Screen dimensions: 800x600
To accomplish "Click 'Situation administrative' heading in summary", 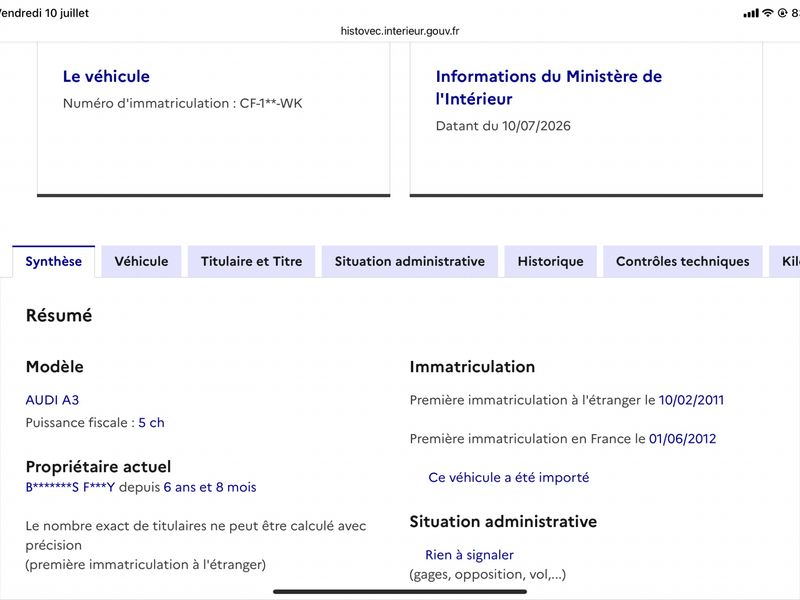I will pyautogui.click(x=503, y=521).
